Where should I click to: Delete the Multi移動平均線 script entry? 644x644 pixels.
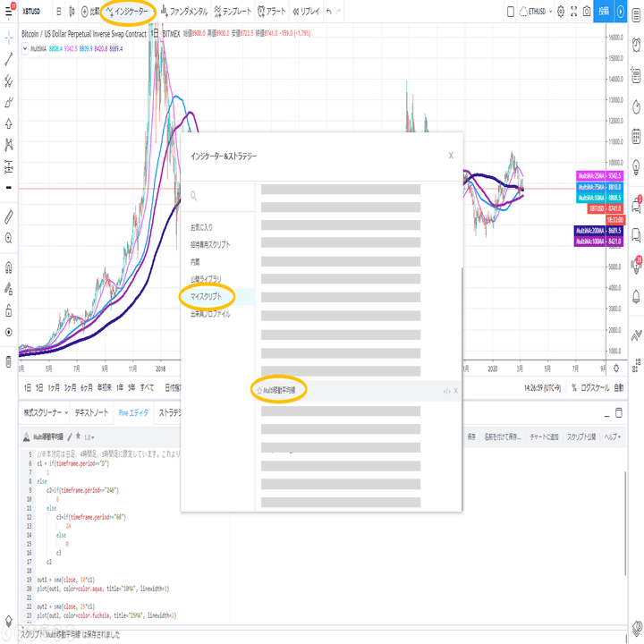[455, 391]
